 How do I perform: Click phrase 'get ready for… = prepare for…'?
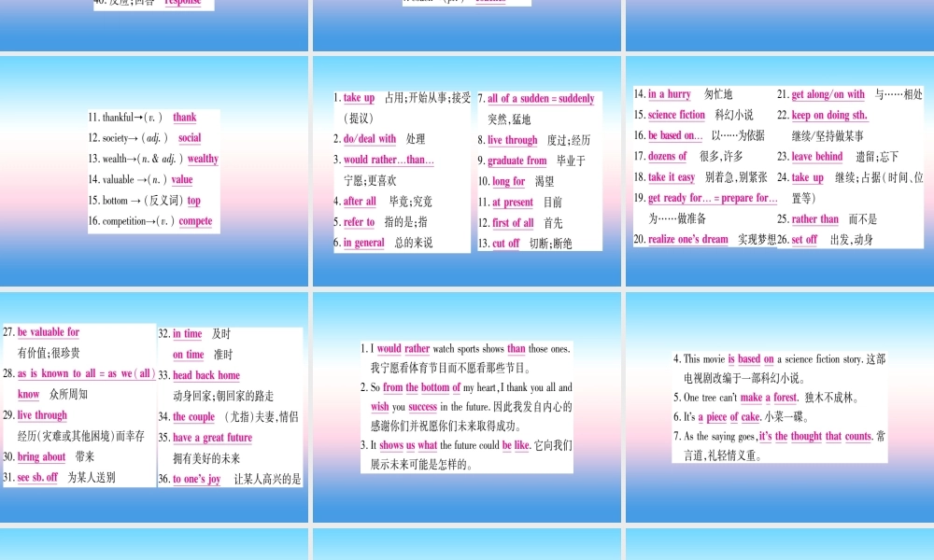click(x=713, y=198)
